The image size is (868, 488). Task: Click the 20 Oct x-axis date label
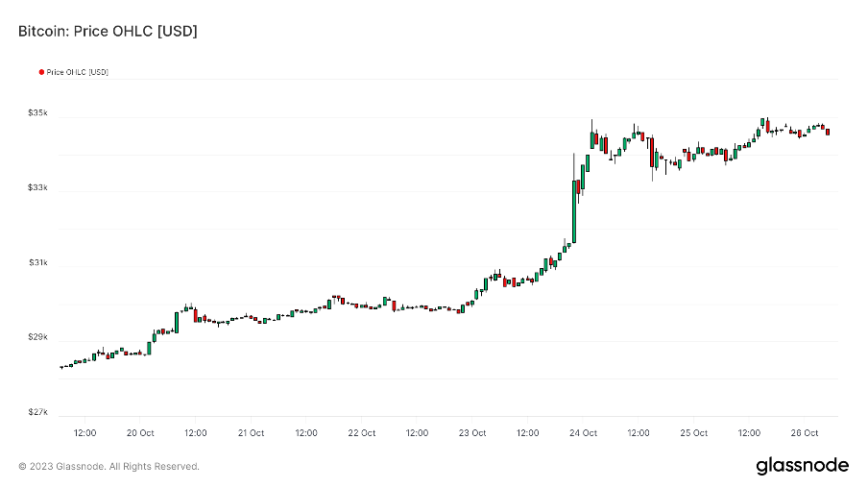(140, 433)
